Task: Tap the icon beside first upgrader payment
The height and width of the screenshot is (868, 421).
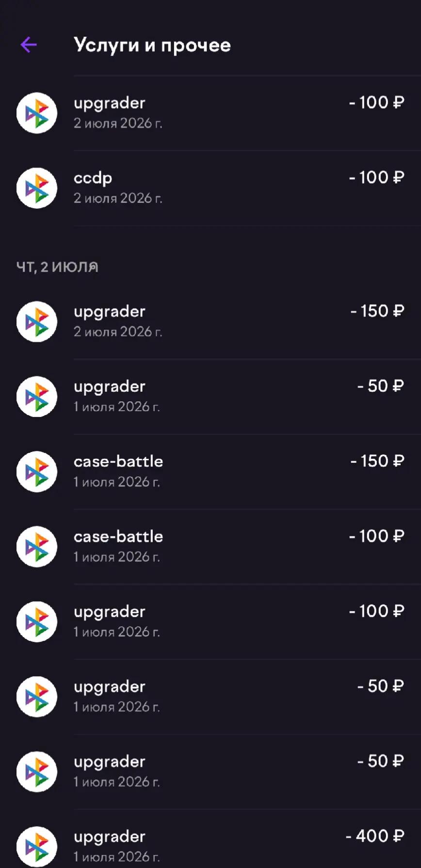Action: tap(37, 113)
